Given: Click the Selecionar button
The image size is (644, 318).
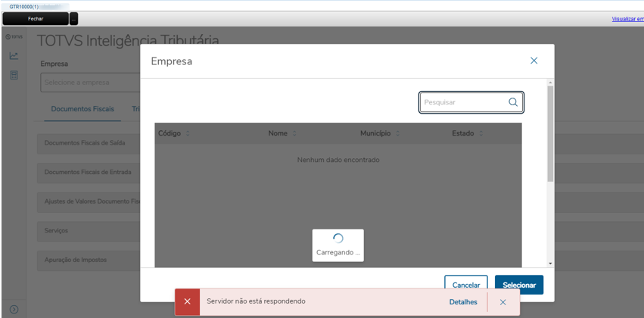Looking at the screenshot, I should click(x=519, y=285).
